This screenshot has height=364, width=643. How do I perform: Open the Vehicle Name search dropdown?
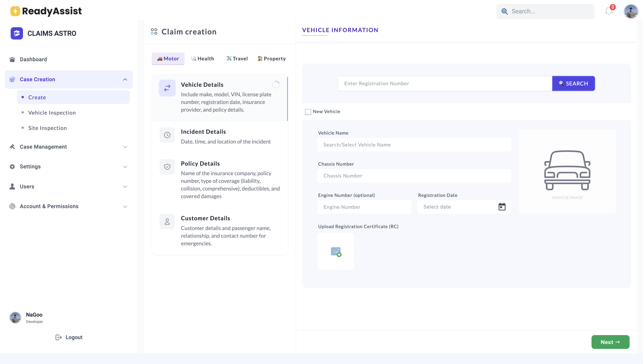coord(414,145)
